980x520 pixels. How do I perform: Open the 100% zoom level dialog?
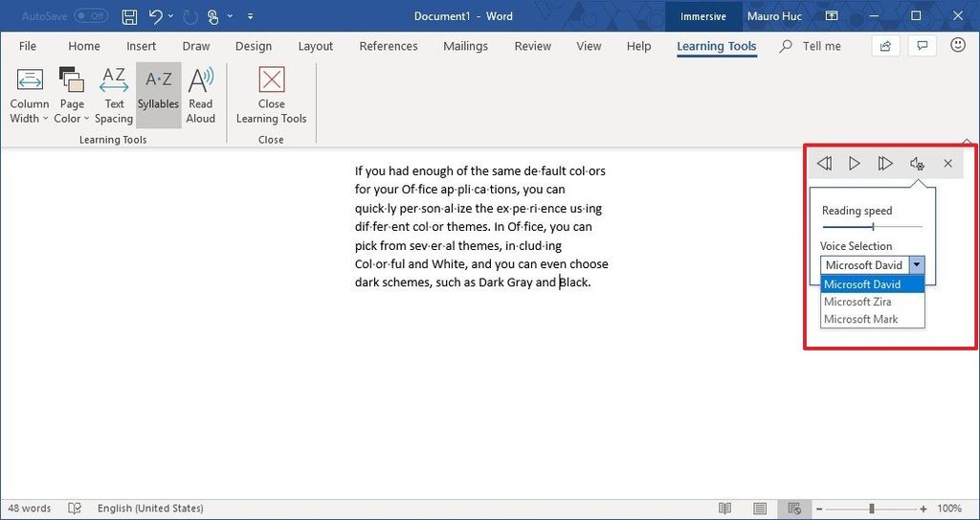pos(948,509)
